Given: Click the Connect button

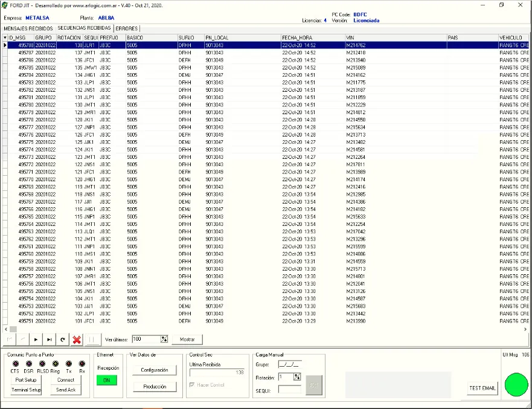Looking at the screenshot, I should (66, 380).
